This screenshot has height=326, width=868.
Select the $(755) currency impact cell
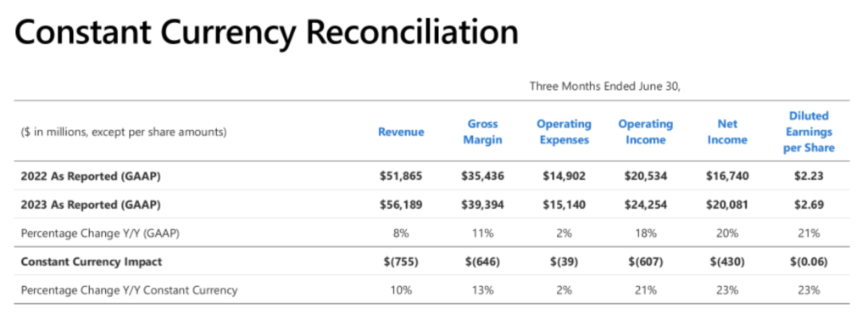401,261
